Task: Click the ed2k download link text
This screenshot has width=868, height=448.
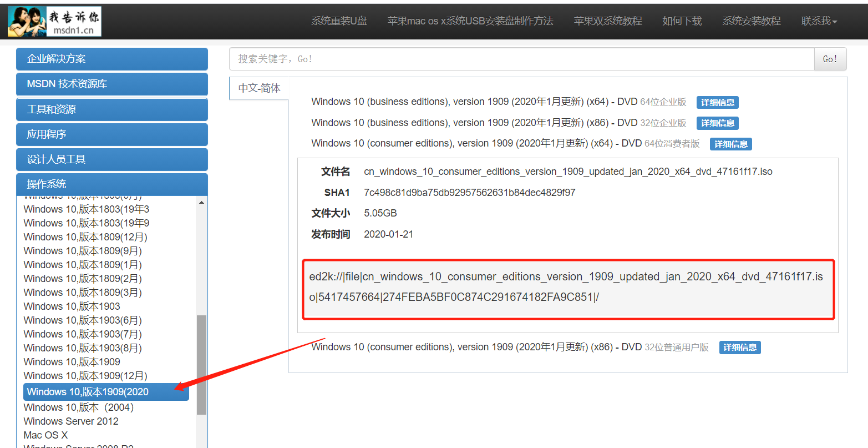Action: [566, 287]
